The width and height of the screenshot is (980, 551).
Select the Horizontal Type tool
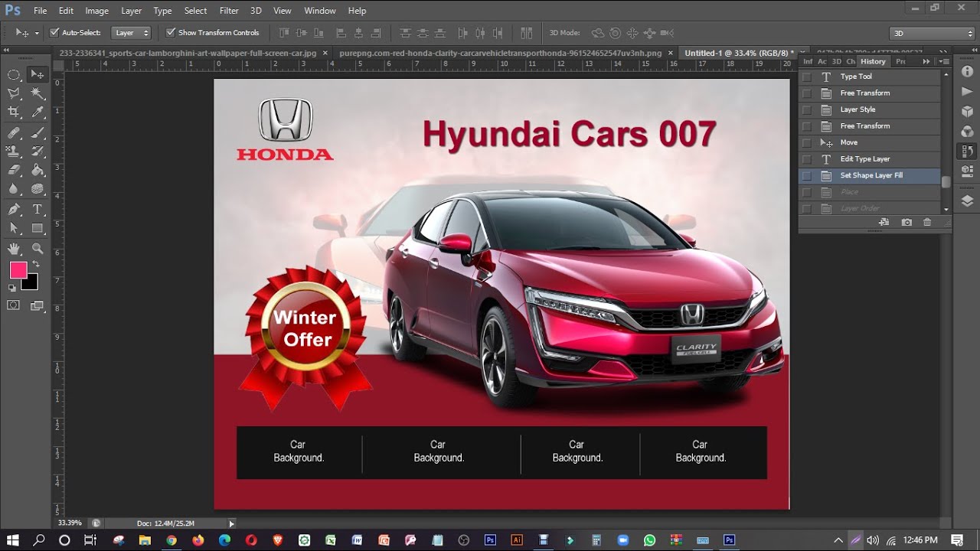pos(37,209)
